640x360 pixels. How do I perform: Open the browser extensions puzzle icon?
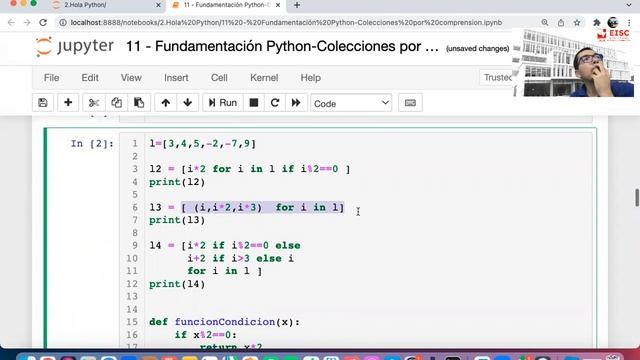597,22
